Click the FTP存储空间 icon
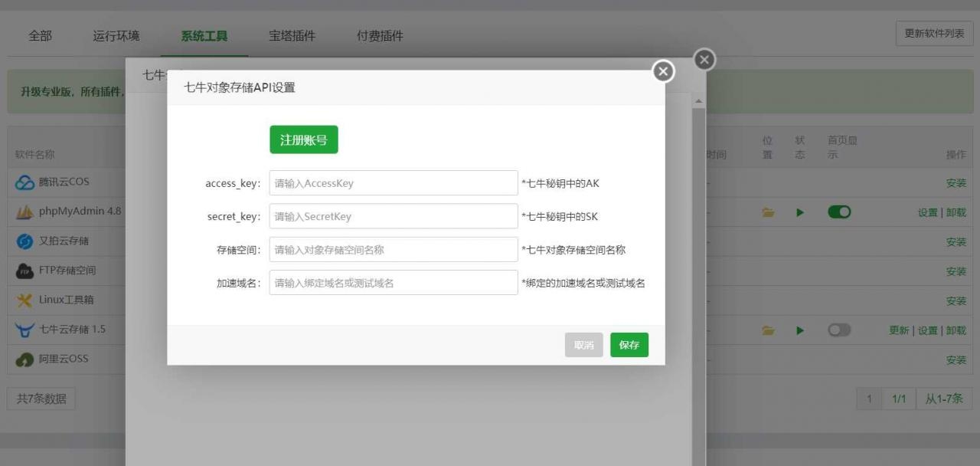 24,271
